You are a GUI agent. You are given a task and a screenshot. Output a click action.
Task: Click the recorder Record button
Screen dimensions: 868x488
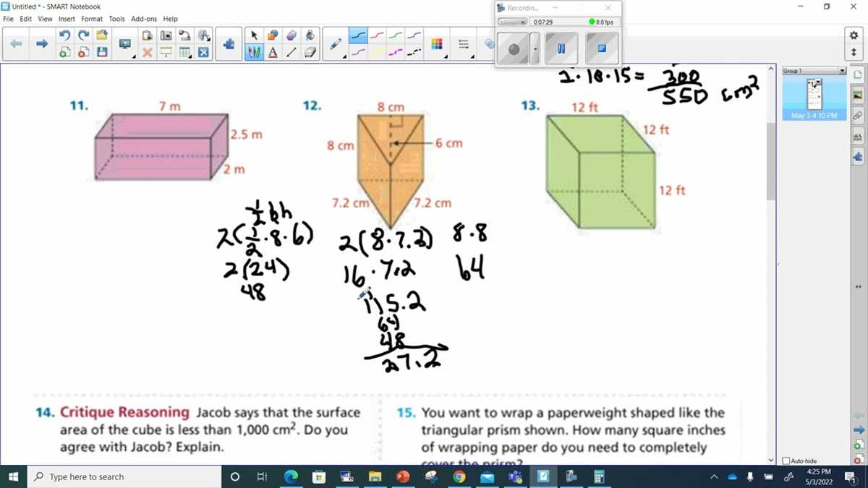(x=514, y=48)
